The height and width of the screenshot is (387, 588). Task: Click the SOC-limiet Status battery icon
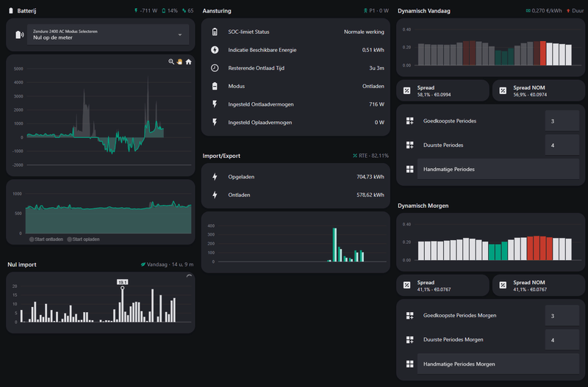[215, 32]
